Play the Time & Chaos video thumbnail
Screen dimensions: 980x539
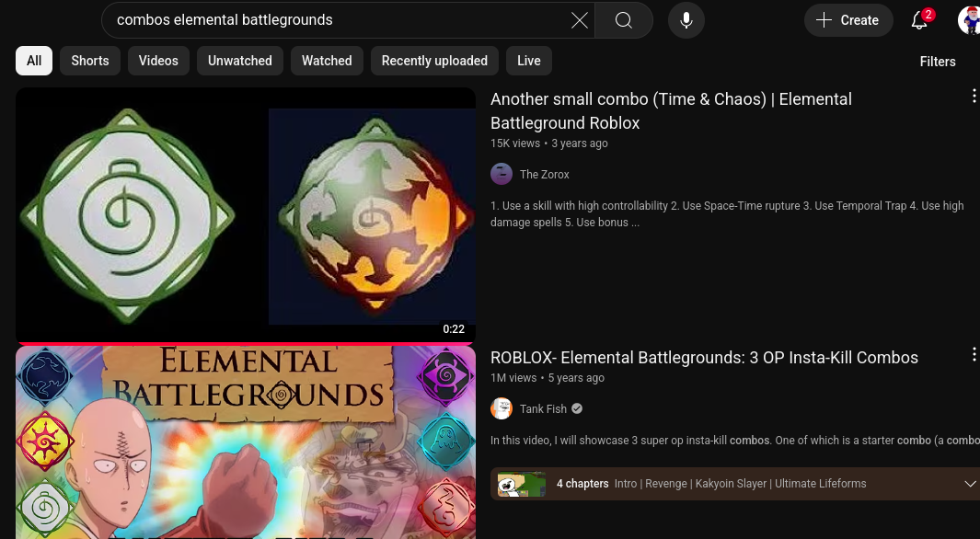246,215
